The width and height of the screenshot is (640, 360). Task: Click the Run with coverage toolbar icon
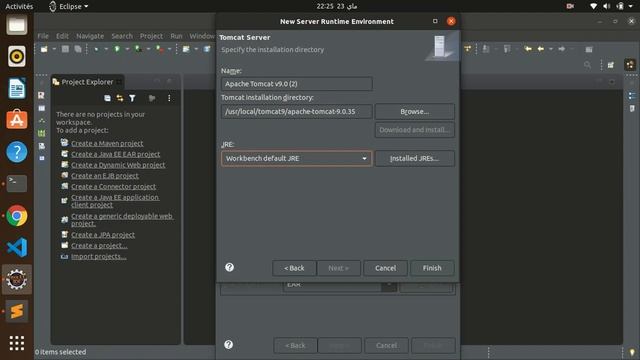click(x=138, y=49)
